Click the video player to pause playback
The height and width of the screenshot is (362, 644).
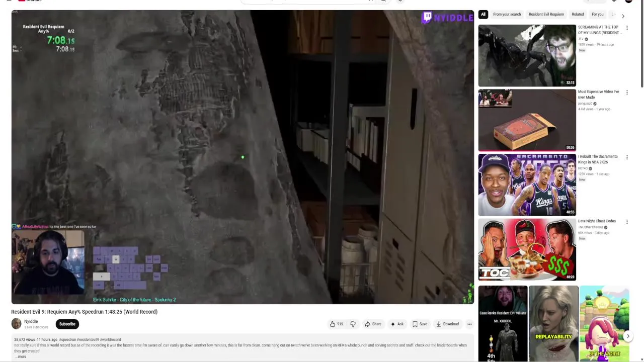click(x=243, y=157)
